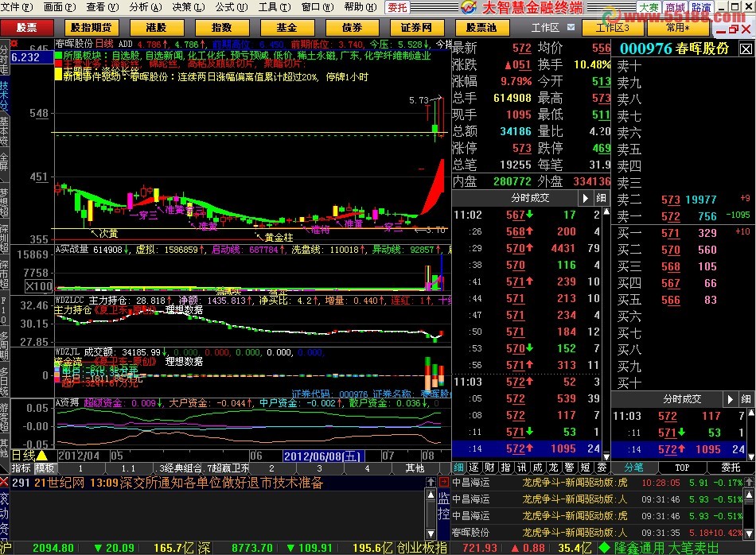Open the 监控 monitor side tab
Screen dimensions: 756x555
coord(443,506)
